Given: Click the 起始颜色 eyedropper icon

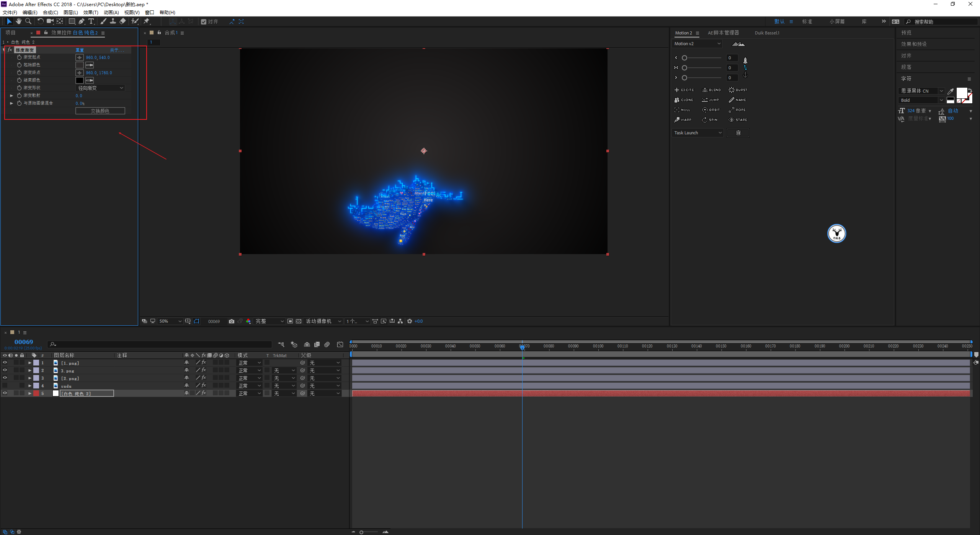Looking at the screenshot, I should 90,65.
